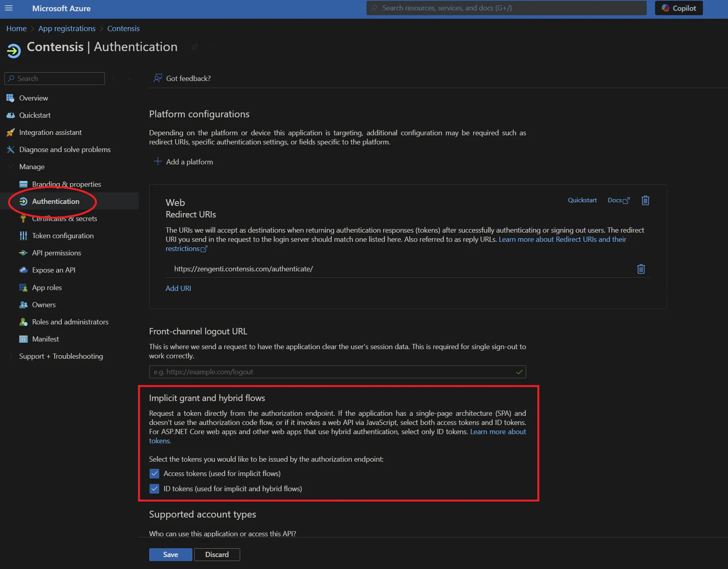728x569 pixels.
Task: Click the Save button
Action: click(171, 555)
